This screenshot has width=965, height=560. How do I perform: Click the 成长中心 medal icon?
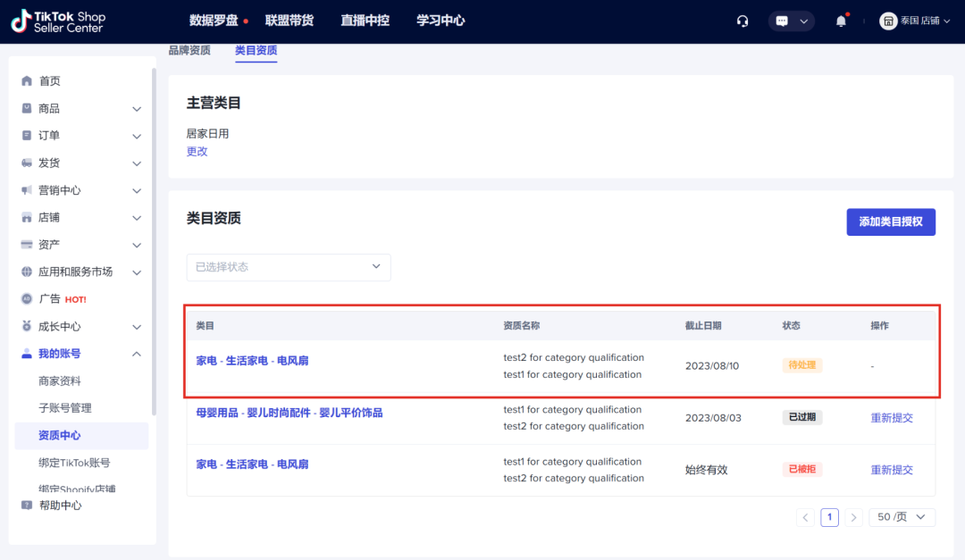click(x=27, y=326)
